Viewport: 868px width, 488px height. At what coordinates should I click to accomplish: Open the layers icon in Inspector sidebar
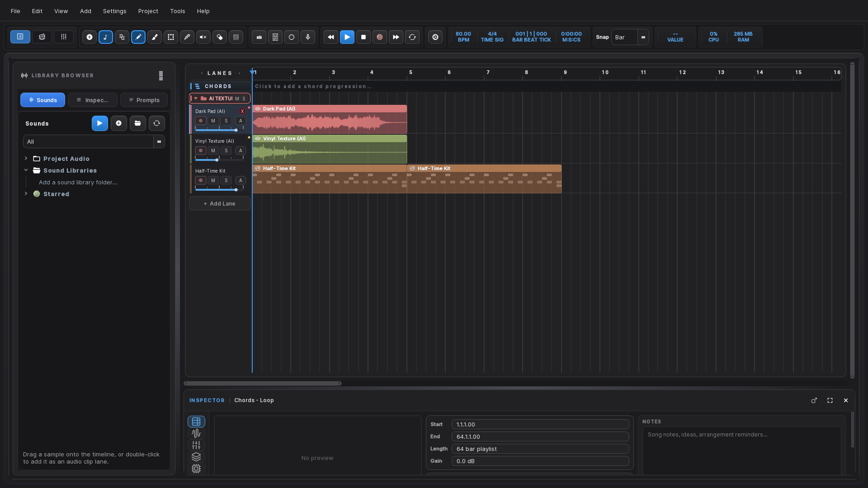tap(196, 457)
